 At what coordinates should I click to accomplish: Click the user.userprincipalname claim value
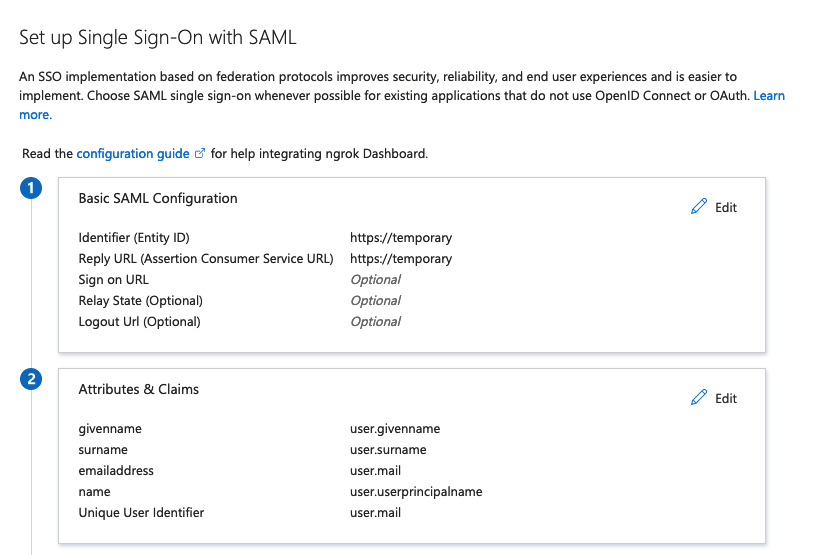(x=416, y=492)
